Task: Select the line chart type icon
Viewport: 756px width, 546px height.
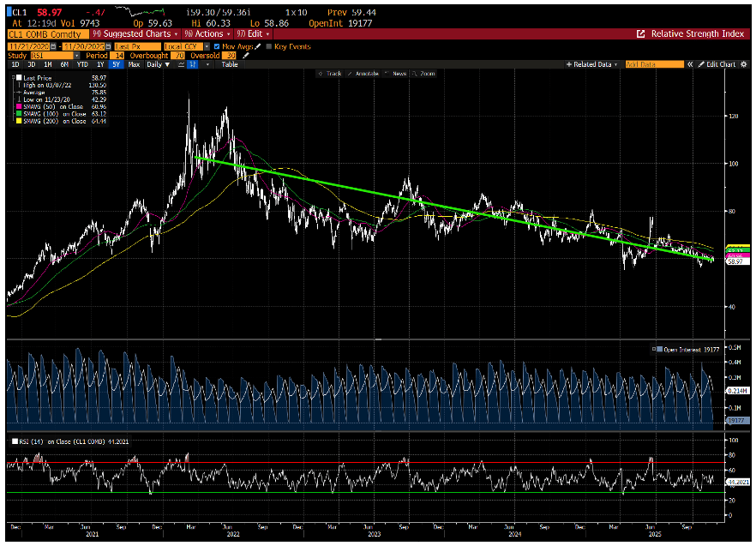Action: 181,64
